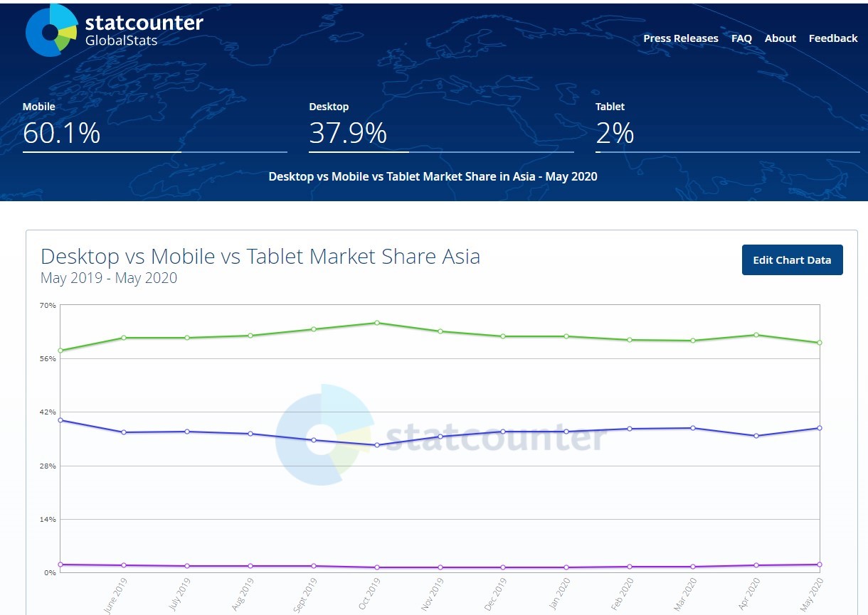Select green line data point at Oct 2019
The height and width of the screenshot is (615, 868).
pyautogui.click(x=377, y=323)
